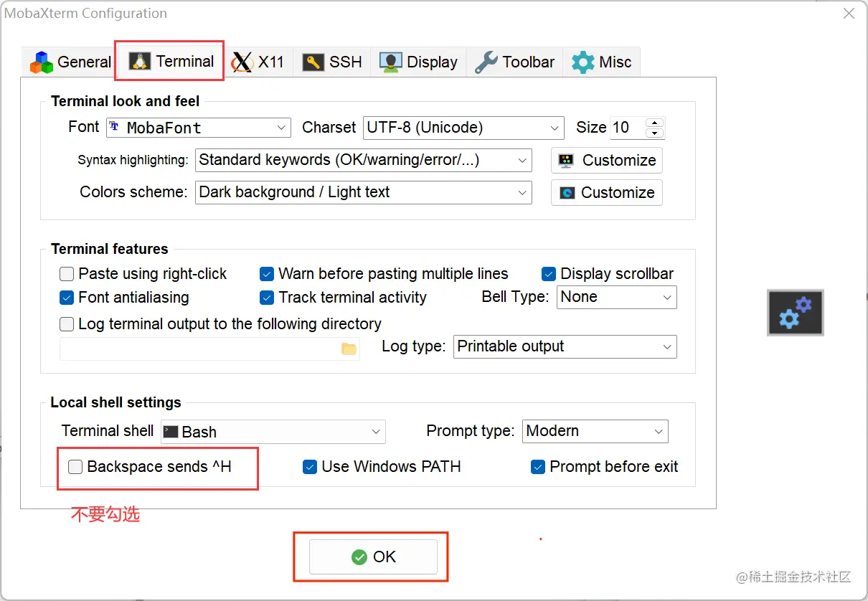
Task: Decrease font size with down arrow
Action: [654, 133]
